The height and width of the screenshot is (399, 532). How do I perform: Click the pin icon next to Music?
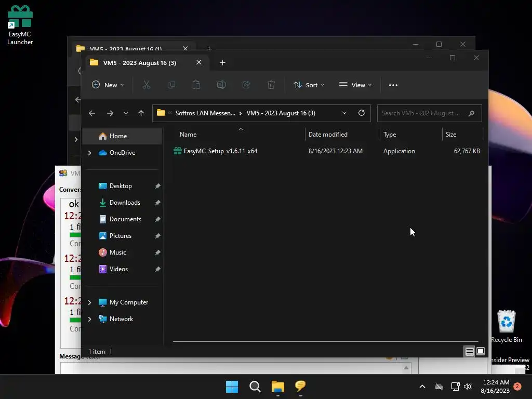[x=157, y=252]
